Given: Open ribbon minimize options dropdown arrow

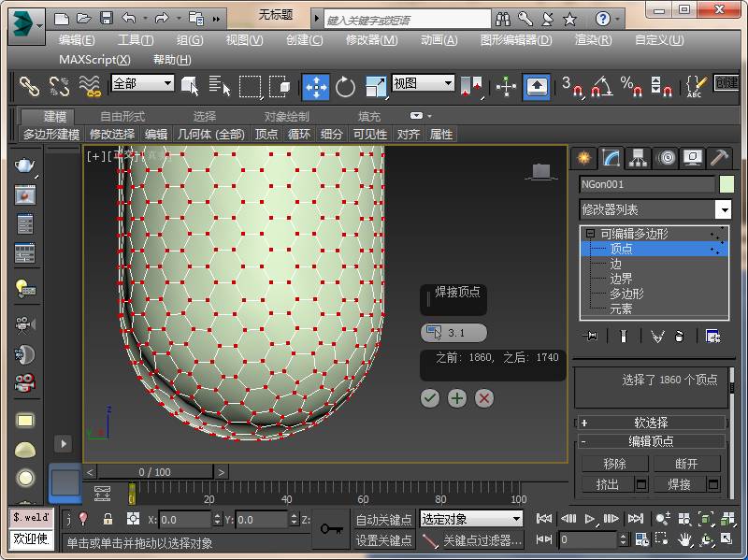Looking at the screenshot, I should click(429, 116).
